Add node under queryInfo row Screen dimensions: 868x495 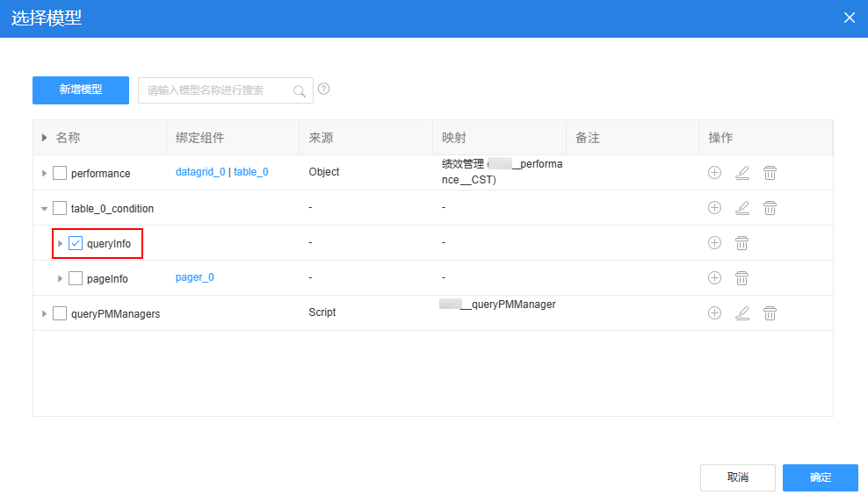tap(714, 243)
